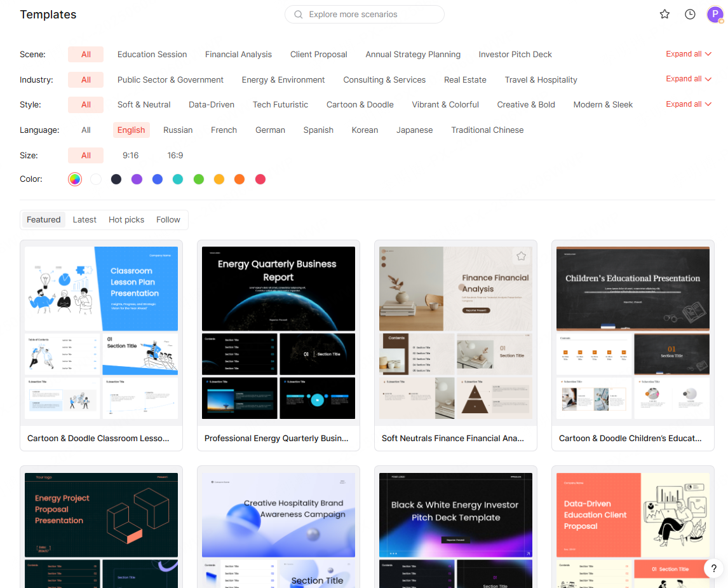Viewport: 728px width, 588px height.
Task: Switch to the Latest tab
Action: (x=84, y=219)
